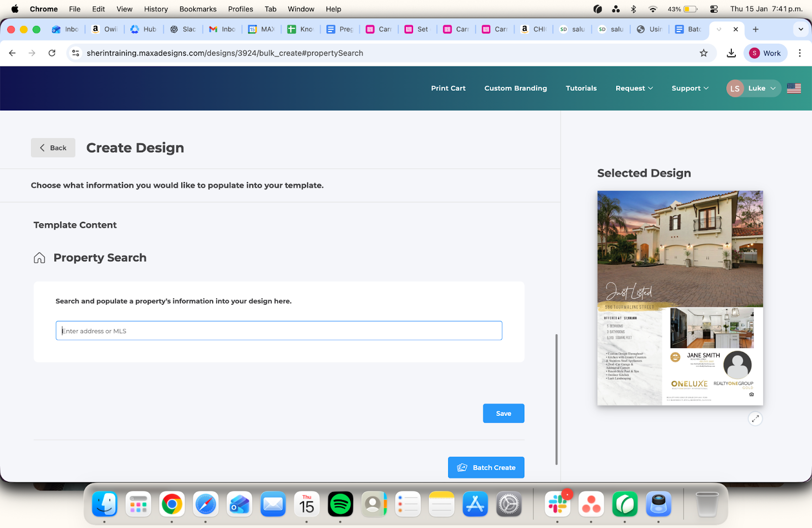Reload the page using the refresh icon
The image size is (812, 528).
(52, 53)
